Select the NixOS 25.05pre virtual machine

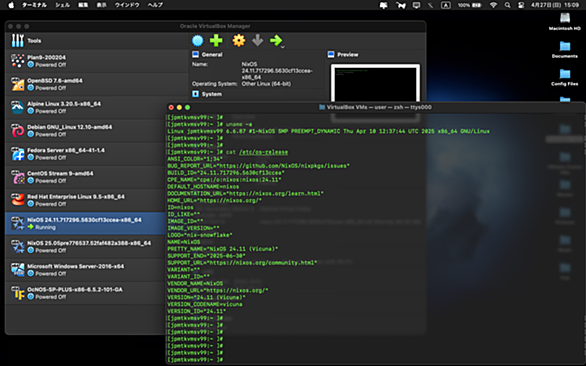click(87, 246)
